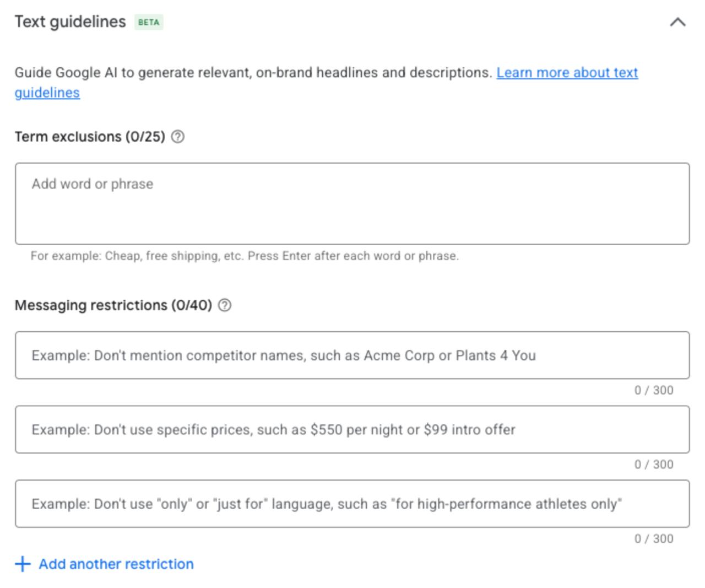Click the Messaging restrictions (0/40) label
705x588 pixels.
click(113, 305)
